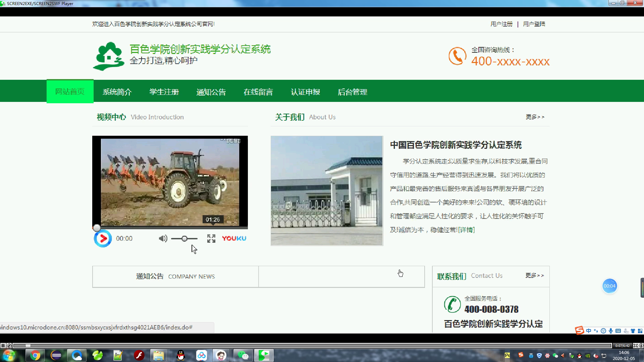Open the green SCREEN2SWF player taskbar icon
The image size is (644, 362).
tap(264, 355)
